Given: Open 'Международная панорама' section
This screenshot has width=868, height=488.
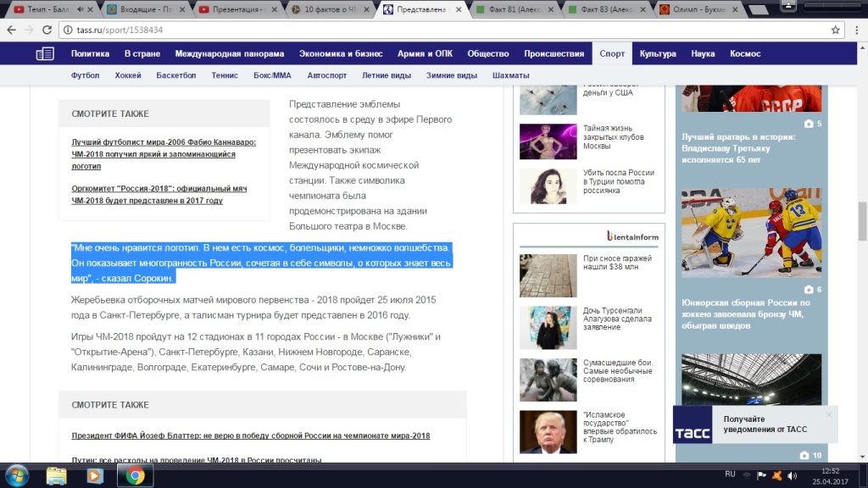Looking at the screenshot, I should tap(230, 53).
